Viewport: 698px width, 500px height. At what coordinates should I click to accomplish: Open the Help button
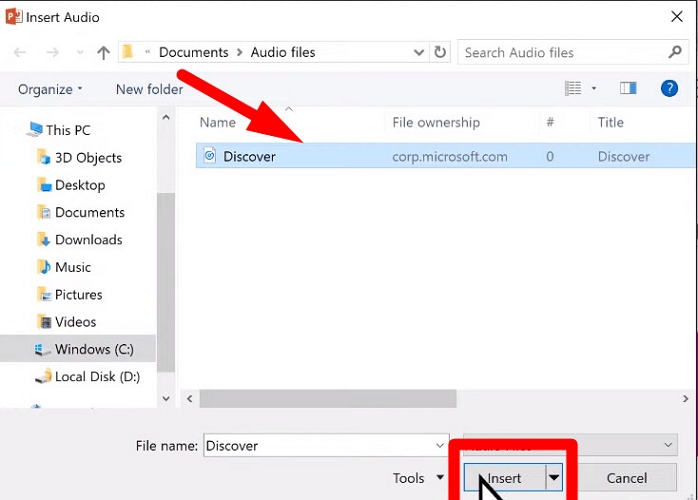(669, 88)
